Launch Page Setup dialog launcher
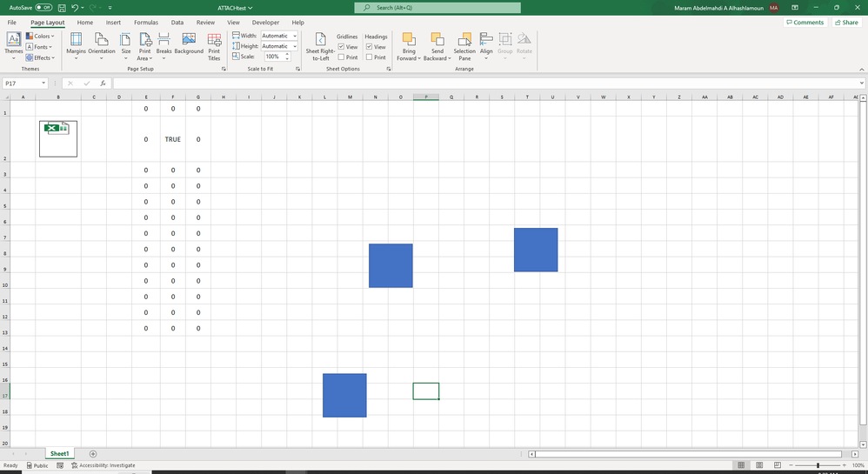868x474 pixels. click(x=224, y=69)
